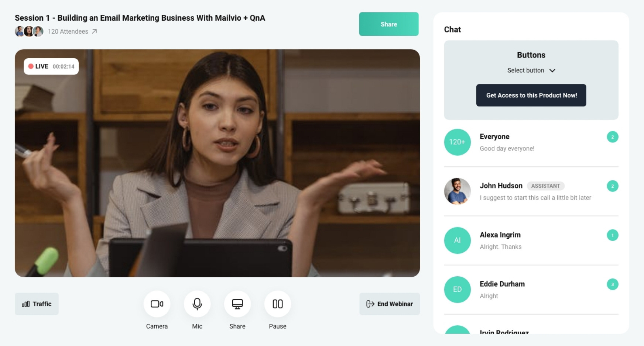Image resolution: width=644 pixels, height=346 pixels.
Task: Click End Webinar button
Action: [390, 304]
